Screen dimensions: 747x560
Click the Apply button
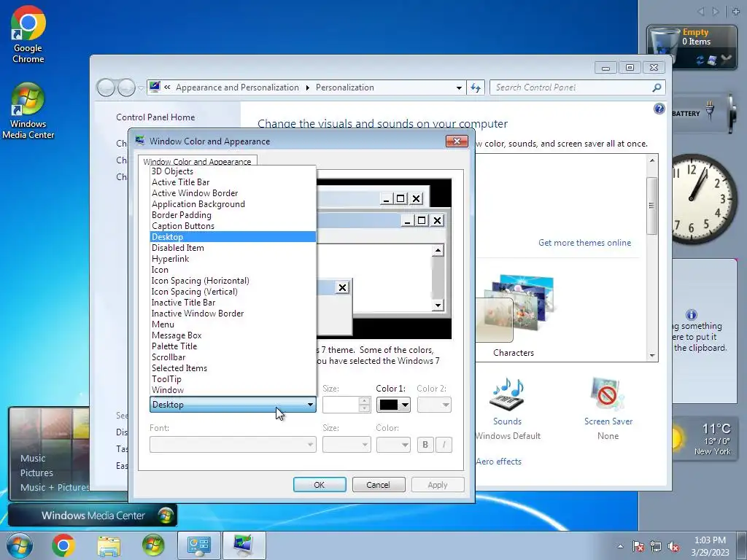pos(438,485)
